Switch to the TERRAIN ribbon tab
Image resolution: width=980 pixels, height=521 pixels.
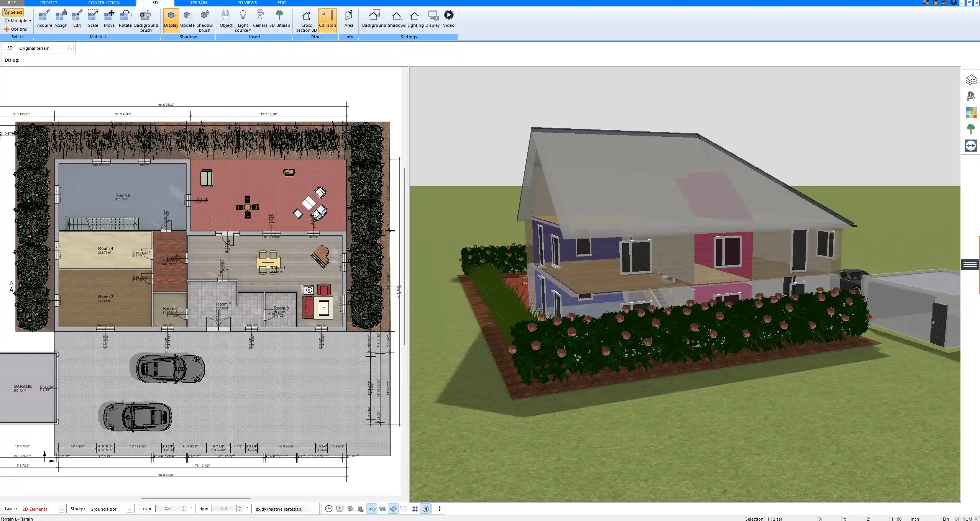(199, 3)
